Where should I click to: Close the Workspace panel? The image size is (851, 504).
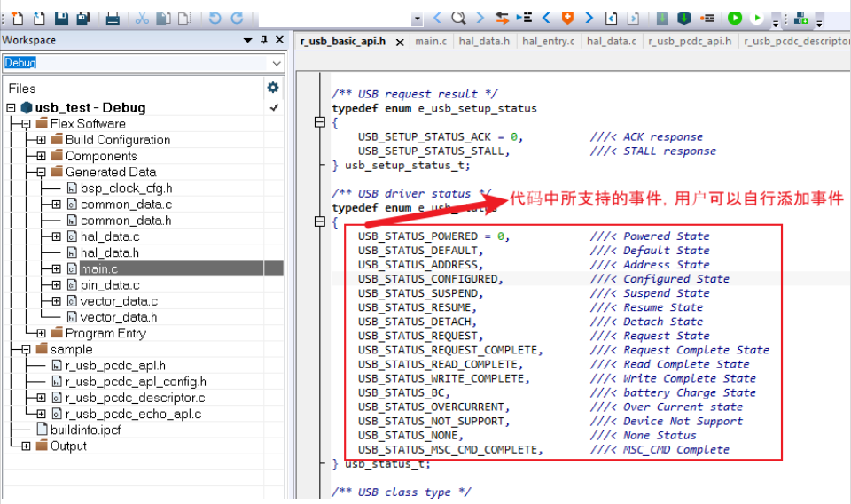click(279, 40)
